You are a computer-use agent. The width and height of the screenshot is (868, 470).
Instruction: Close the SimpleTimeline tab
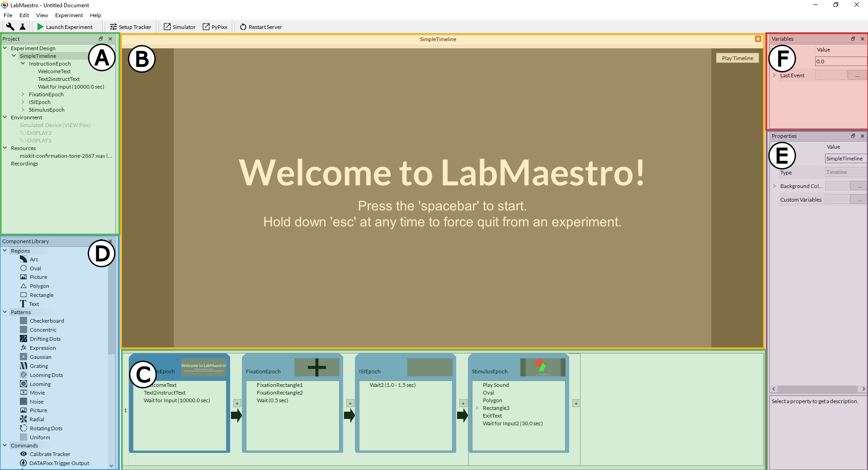pos(758,39)
